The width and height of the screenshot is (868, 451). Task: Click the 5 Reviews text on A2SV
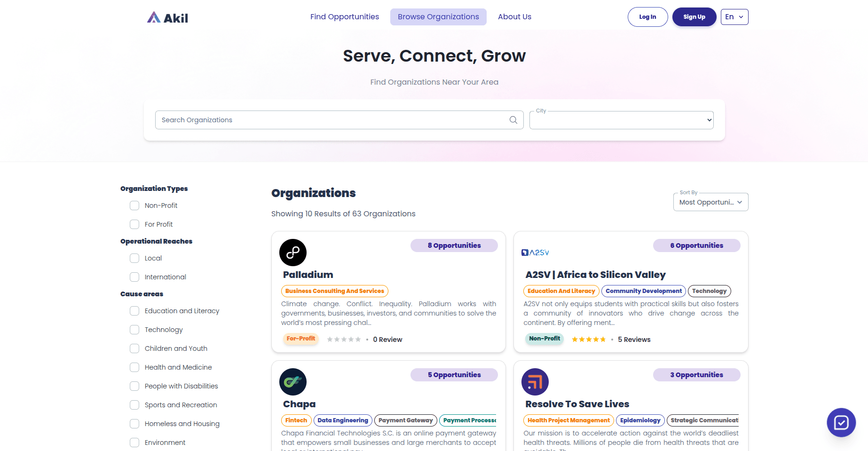click(634, 340)
